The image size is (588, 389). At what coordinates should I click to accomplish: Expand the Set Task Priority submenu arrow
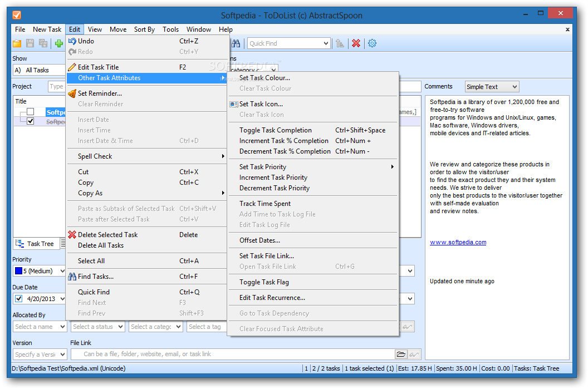(x=392, y=167)
